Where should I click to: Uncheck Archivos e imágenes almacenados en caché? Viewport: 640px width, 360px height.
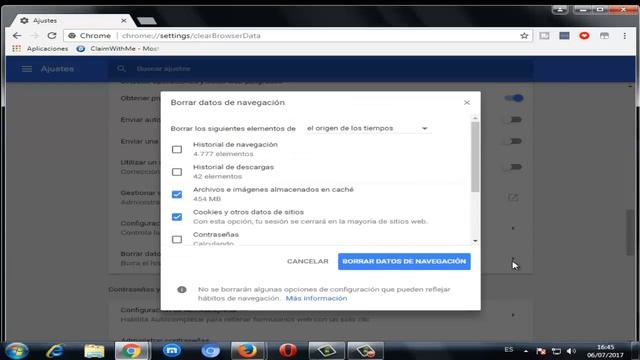coord(177,194)
